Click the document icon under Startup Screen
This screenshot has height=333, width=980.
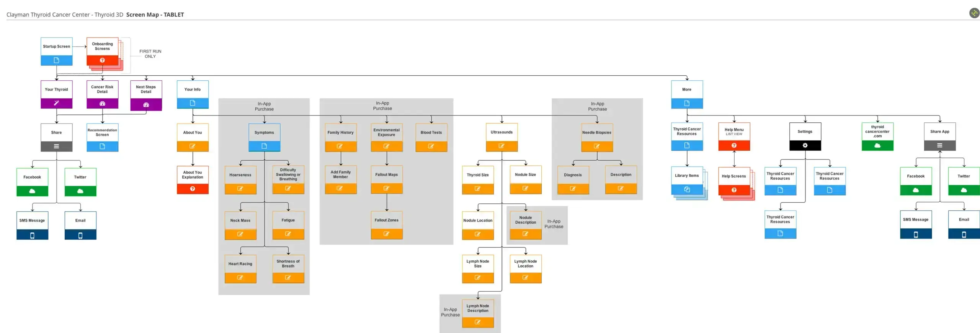point(56,60)
